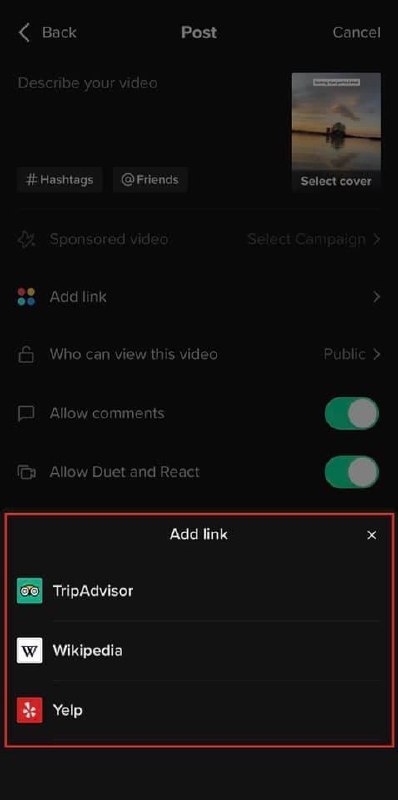Toggle the Allow comments switch
Viewport: 398px width, 800px height.
[352, 413]
